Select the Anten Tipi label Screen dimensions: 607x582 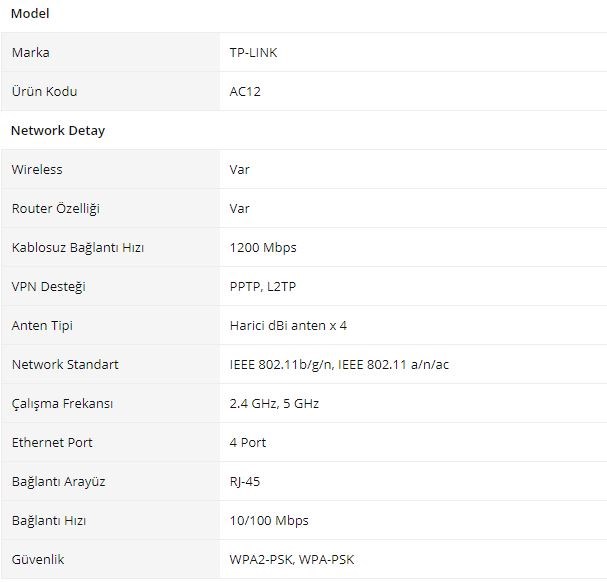click(x=42, y=326)
